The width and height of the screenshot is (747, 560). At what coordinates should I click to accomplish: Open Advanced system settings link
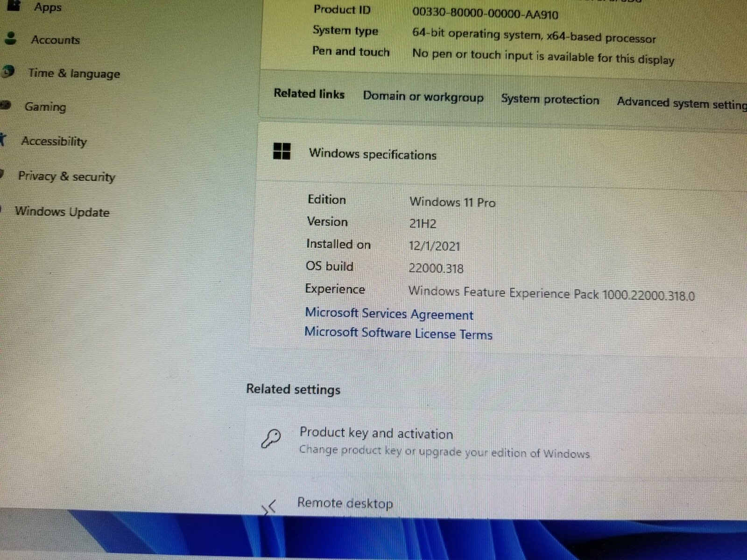pyautogui.click(x=682, y=103)
